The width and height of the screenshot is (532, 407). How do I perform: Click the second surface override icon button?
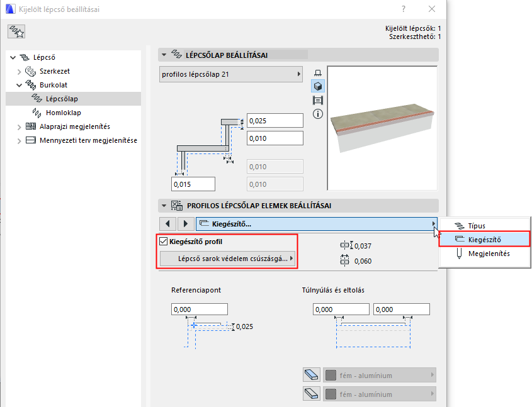click(x=312, y=394)
